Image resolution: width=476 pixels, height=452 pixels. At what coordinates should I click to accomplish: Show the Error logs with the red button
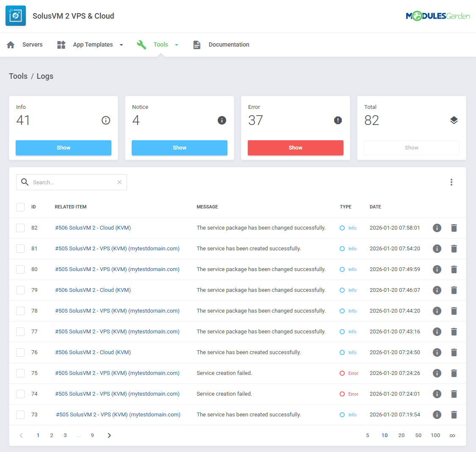[x=295, y=148]
